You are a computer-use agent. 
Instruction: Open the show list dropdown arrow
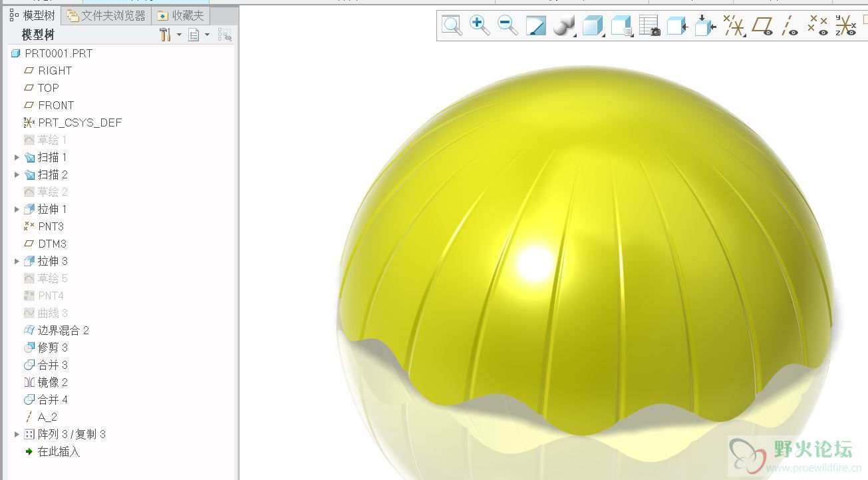(x=207, y=35)
